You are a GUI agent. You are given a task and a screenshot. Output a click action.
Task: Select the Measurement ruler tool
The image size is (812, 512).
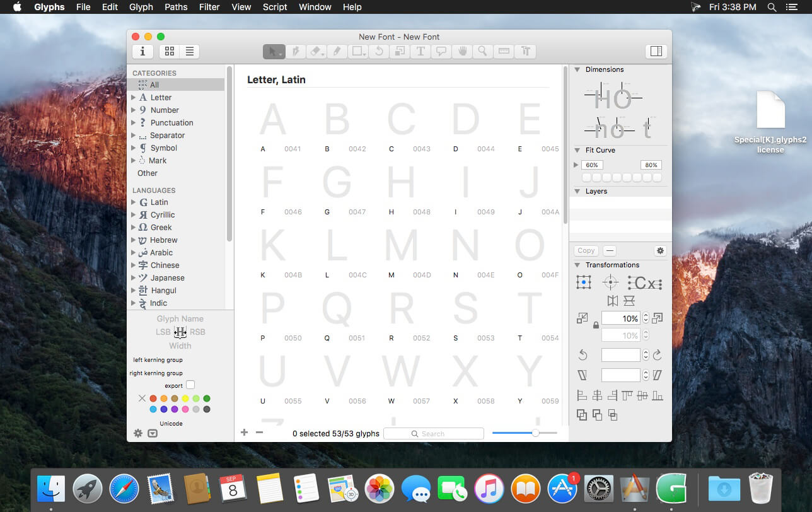pos(504,52)
